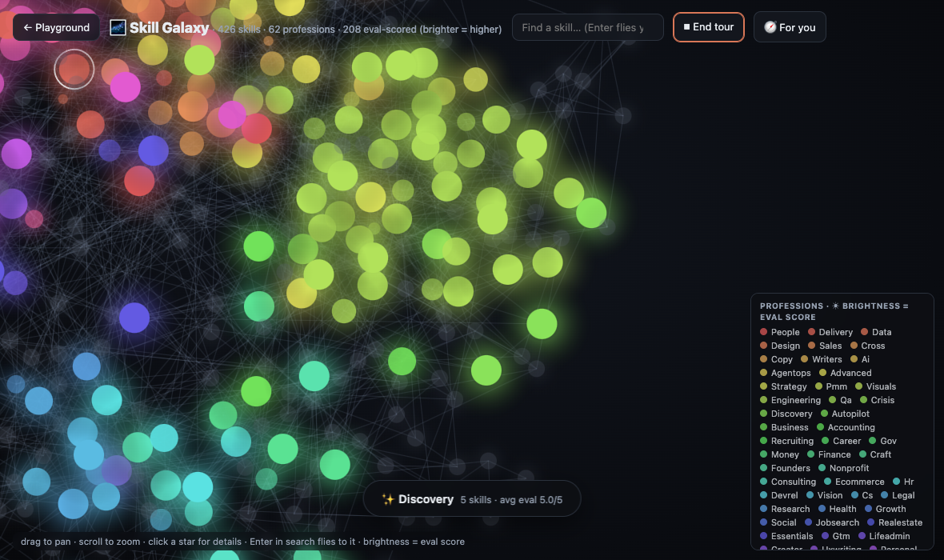Choose Career in the legend
This screenshot has width=944, height=560.
[x=842, y=441]
